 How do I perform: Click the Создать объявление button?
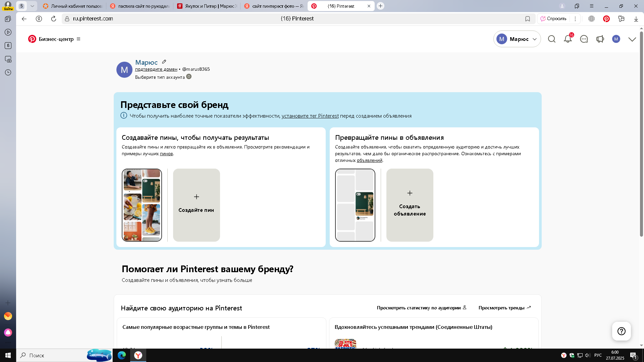pyautogui.click(x=410, y=205)
